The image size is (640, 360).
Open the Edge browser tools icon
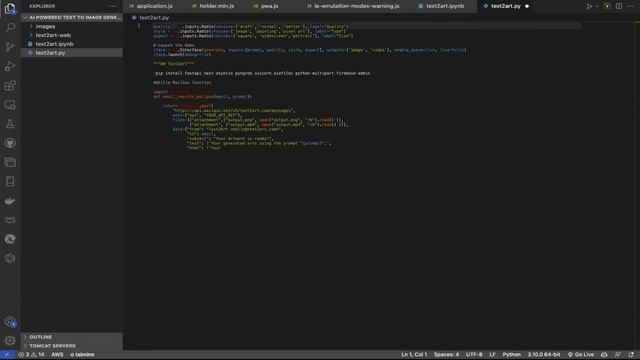point(10,239)
